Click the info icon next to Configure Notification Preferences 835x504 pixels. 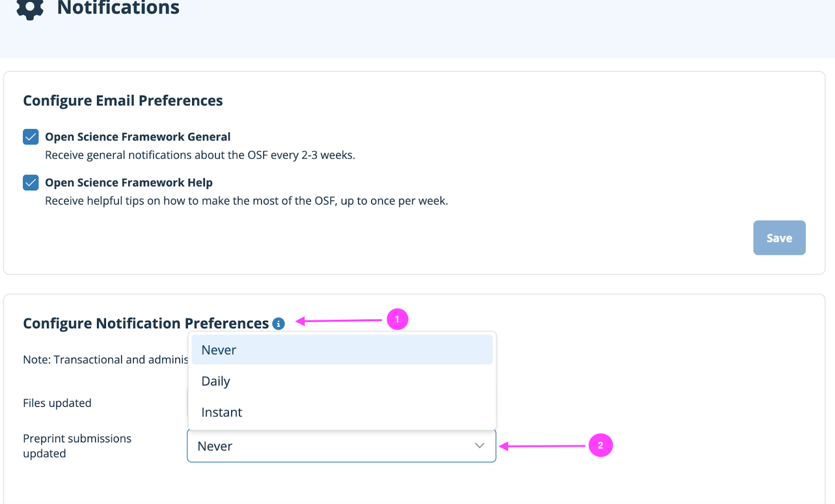pos(279,324)
